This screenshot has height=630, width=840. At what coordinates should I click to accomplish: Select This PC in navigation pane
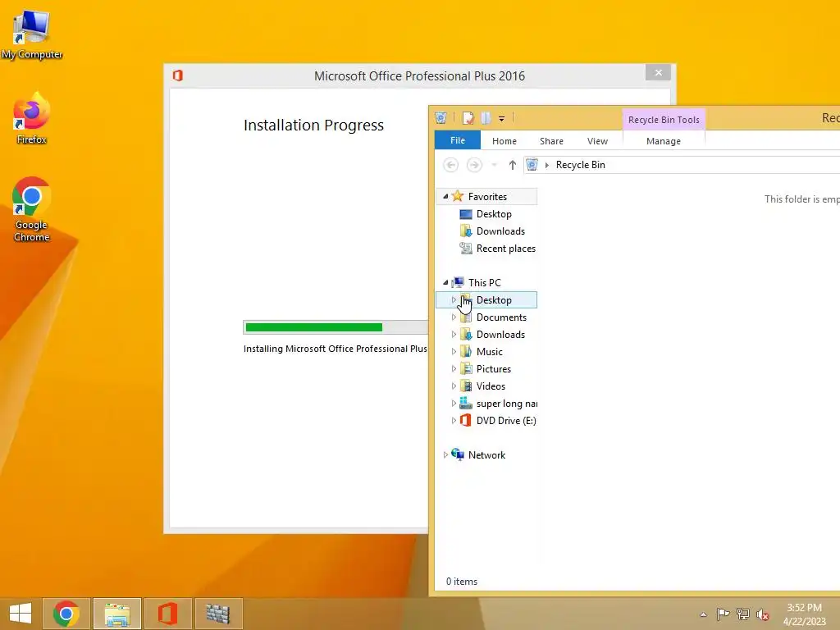click(x=484, y=282)
